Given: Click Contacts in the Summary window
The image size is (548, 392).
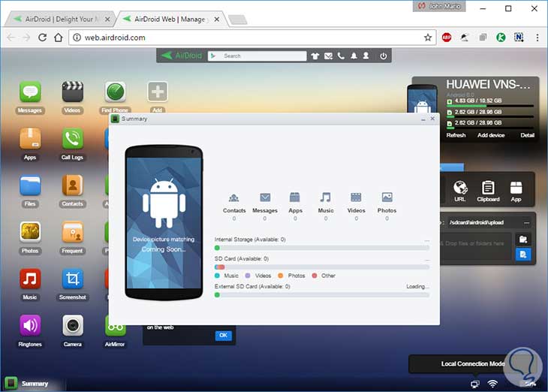Looking at the screenshot, I should pos(234,207).
